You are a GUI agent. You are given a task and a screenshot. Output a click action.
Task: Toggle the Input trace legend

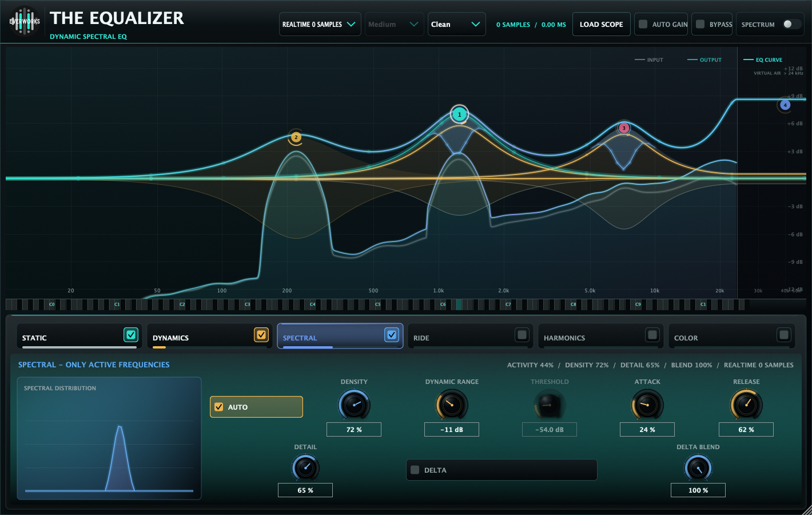[649, 60]
